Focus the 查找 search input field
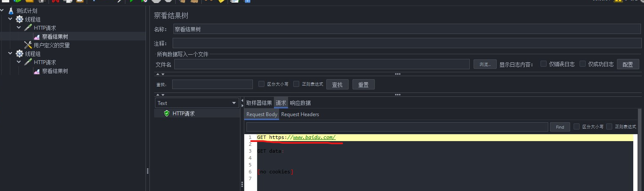This screenshot has width=644, height=191. (213, 84)
